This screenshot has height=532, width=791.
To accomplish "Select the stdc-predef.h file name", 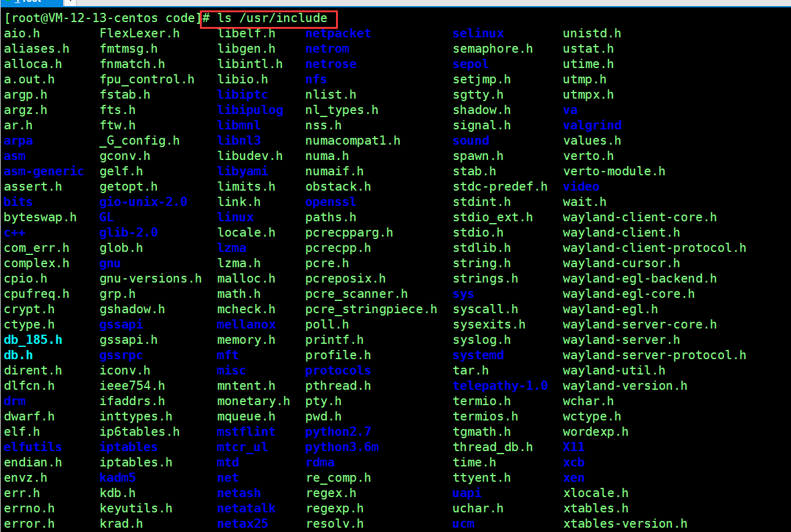I will (x=500, y=187).
